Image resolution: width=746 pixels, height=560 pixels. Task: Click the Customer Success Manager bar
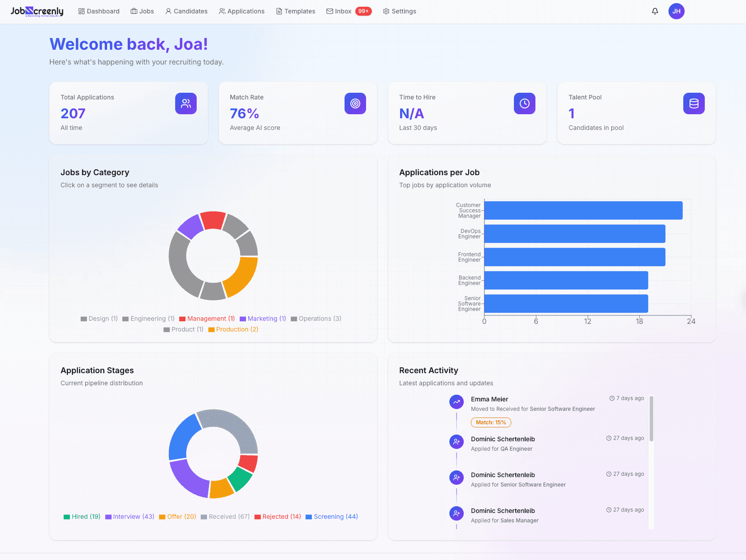(583, 211)
